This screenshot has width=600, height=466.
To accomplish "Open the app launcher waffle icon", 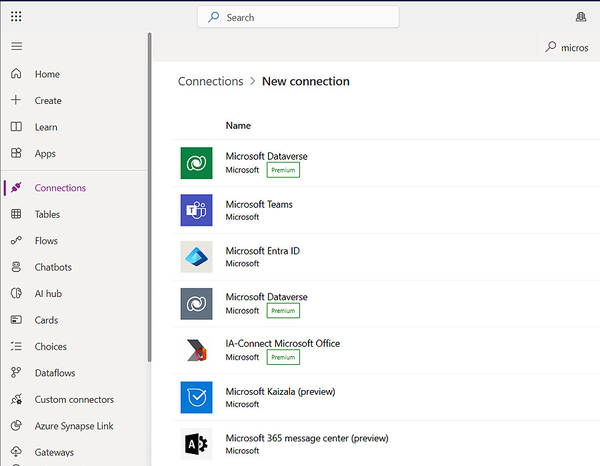I will tap(16, 16).
